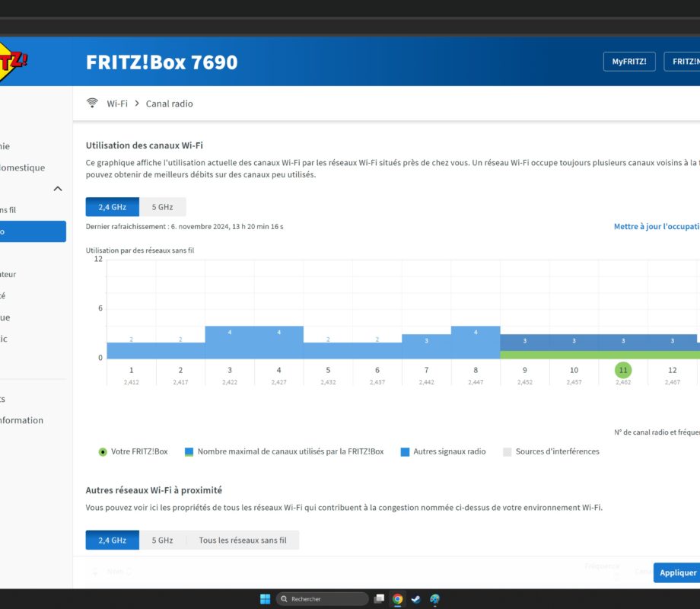
Task: Open the cut-off 'nformation' sidebar item
Action: point(21,420)
